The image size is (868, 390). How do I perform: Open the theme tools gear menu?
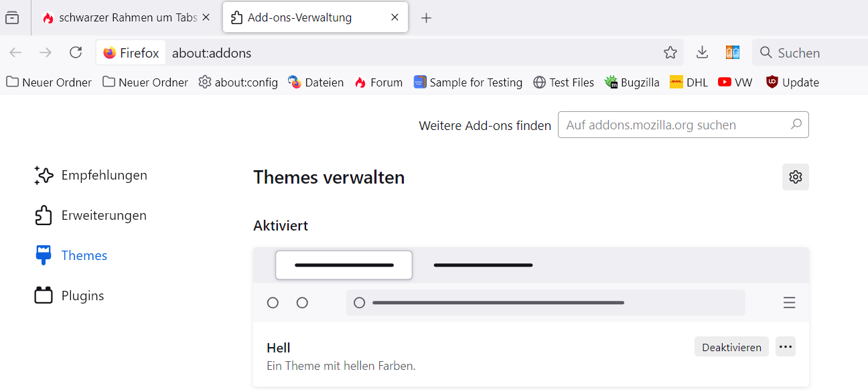tap(795, 177)
